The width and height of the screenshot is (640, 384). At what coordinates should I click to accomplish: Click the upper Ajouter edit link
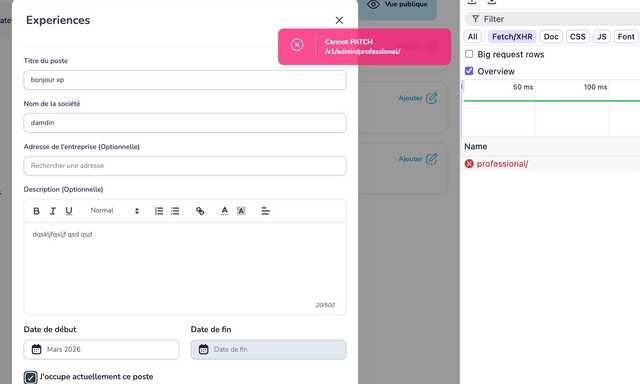(x=418, y=98)
